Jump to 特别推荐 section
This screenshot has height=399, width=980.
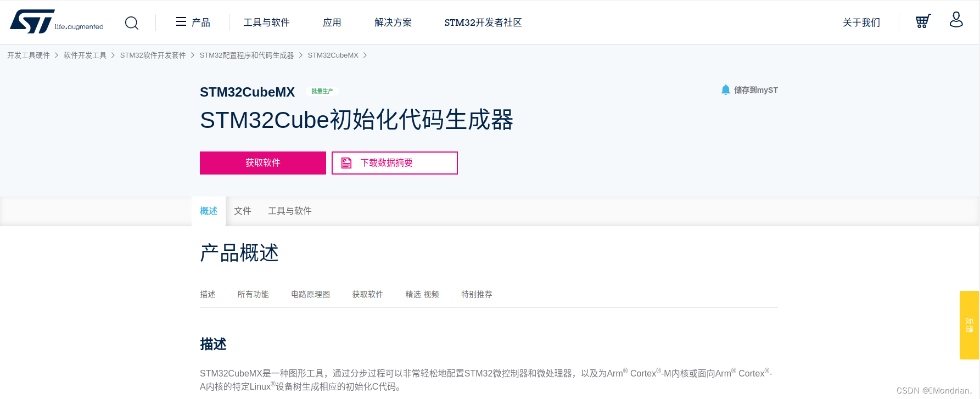tap(477, 295)
